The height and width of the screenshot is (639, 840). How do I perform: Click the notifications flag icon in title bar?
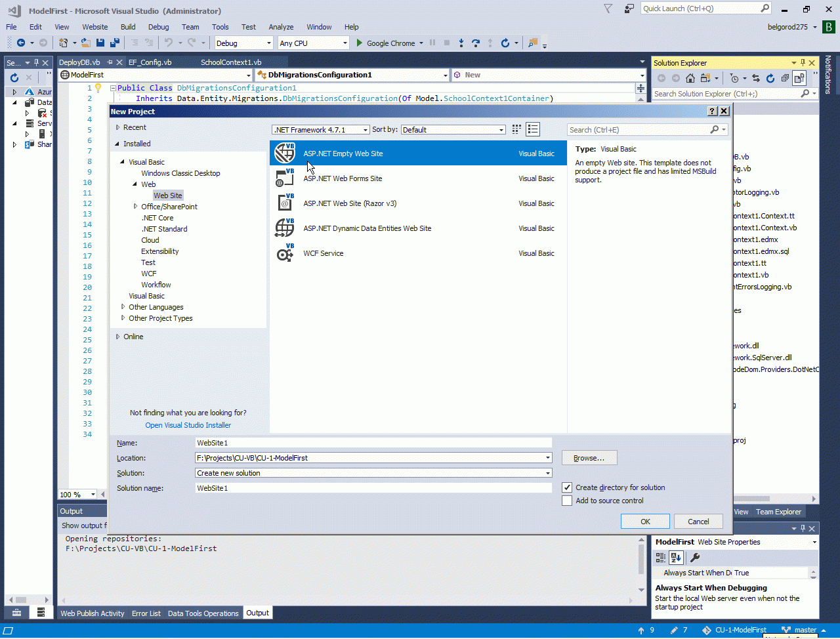click(608, 9)
